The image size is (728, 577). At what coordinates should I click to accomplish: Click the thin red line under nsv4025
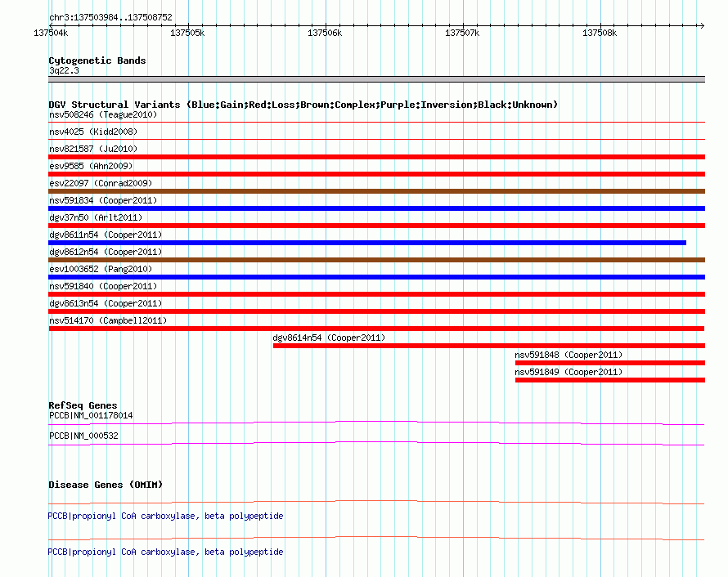[376, 139]
